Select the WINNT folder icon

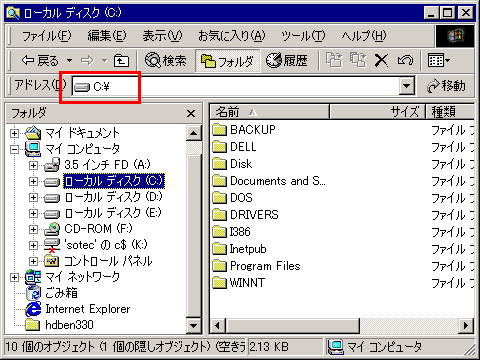pos(219,283)
